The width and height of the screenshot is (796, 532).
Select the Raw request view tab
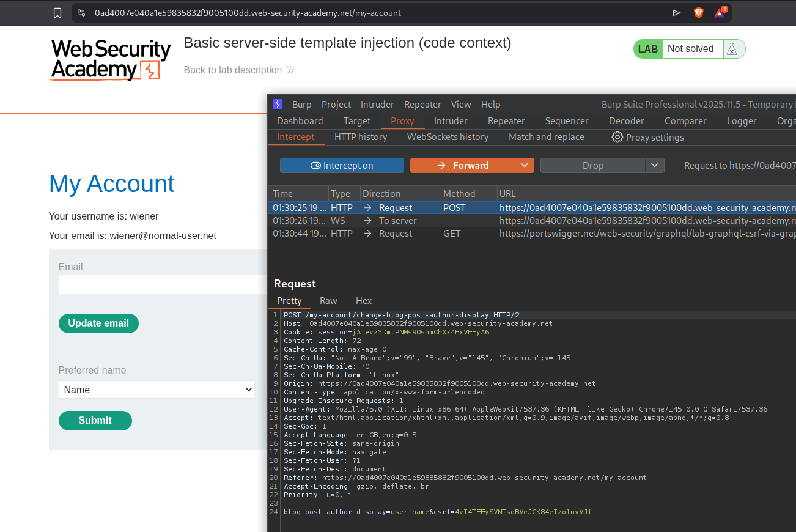[328, 301]
